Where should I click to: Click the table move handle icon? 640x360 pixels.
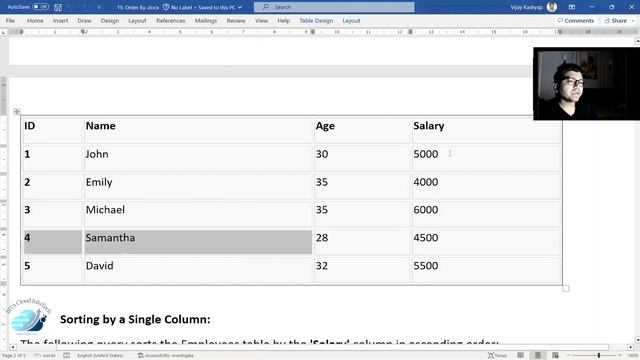[x=17, y=111]
